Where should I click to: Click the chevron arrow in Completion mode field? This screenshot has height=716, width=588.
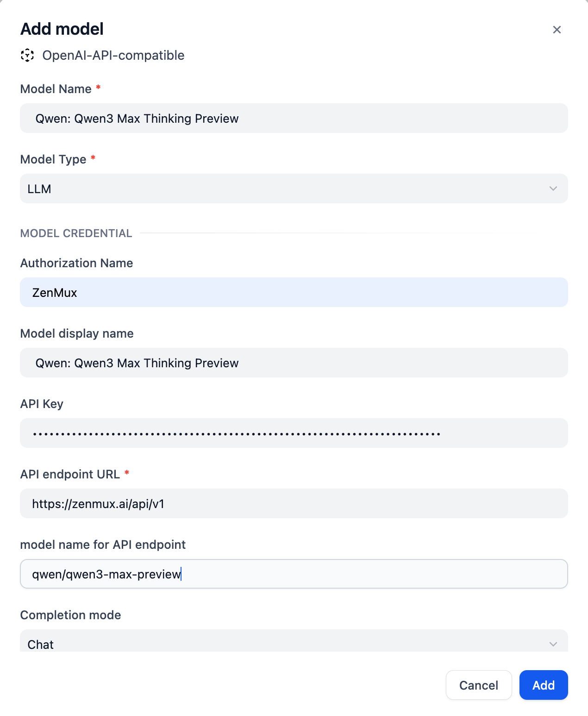tap(553, 644)
